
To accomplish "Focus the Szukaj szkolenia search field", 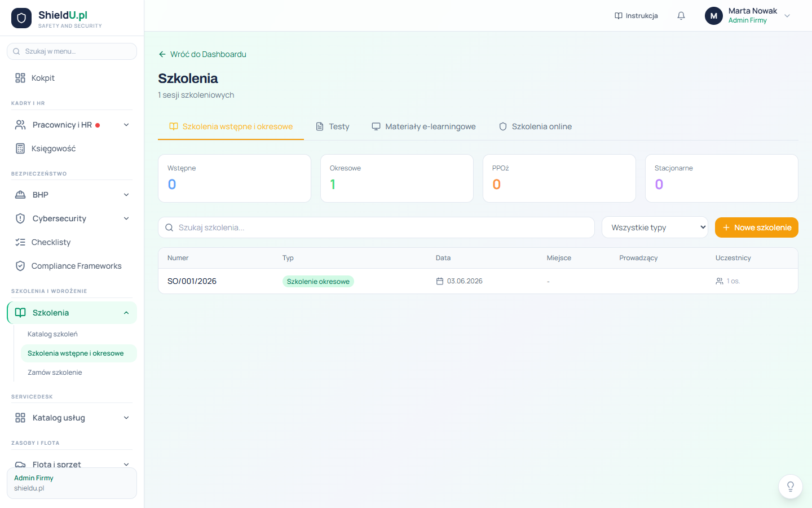I will point(376,227).
